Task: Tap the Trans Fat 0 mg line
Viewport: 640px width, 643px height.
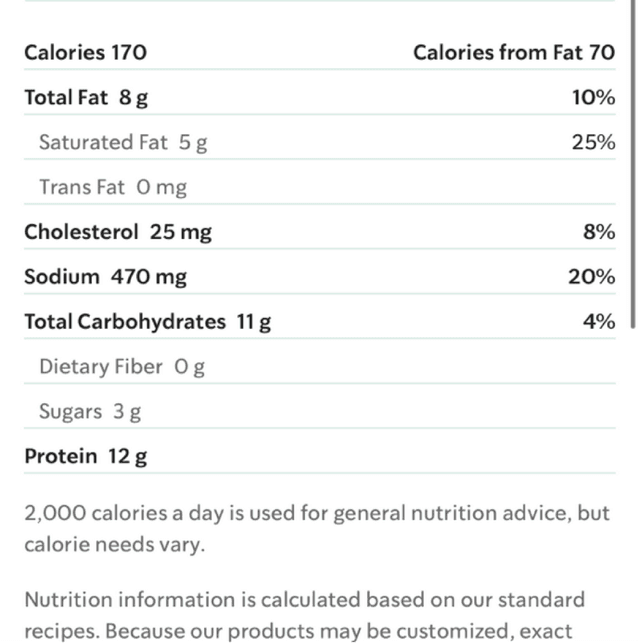Action: (x=113, y=187)
